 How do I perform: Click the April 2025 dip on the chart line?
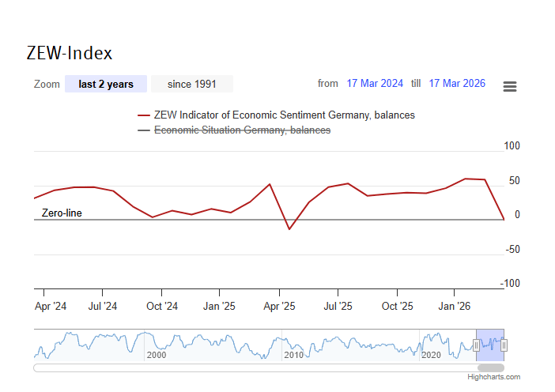click(x=289, y=229)
